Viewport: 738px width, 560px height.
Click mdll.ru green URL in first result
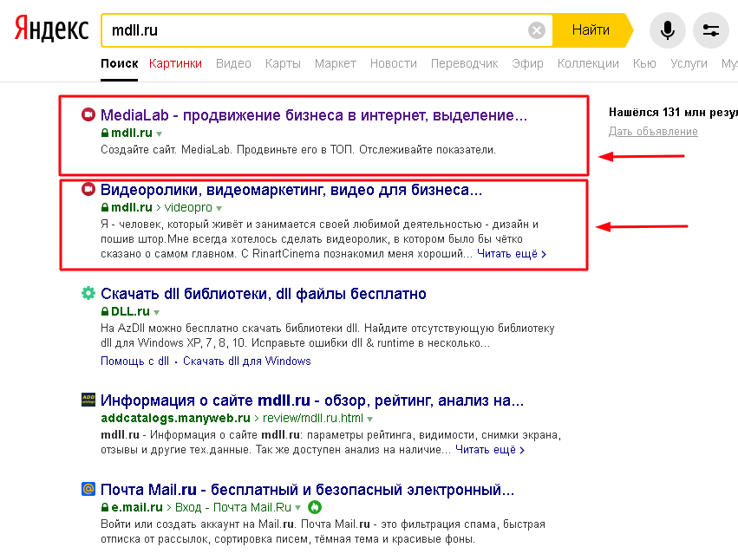(132, 133)
